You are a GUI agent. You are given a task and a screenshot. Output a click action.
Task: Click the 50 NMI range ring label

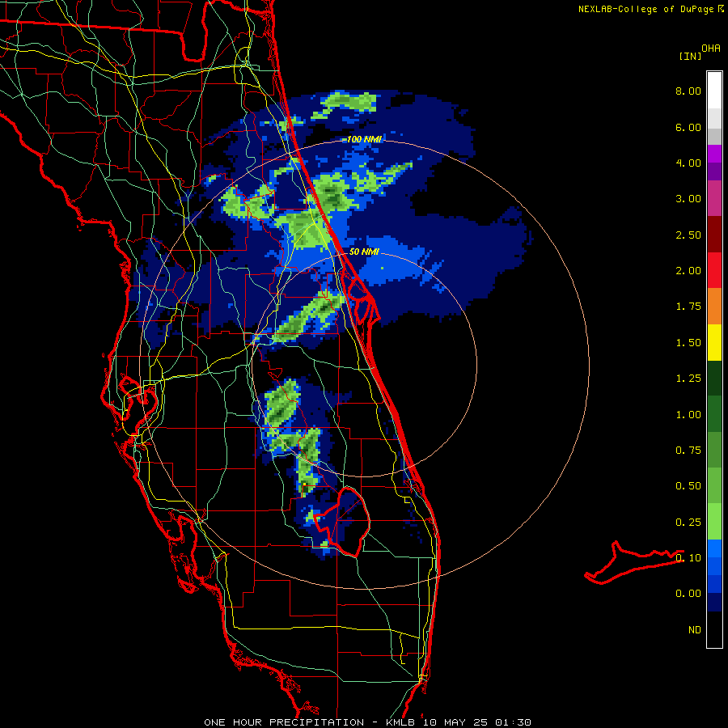pyautogui.click(x=364, y=252)
